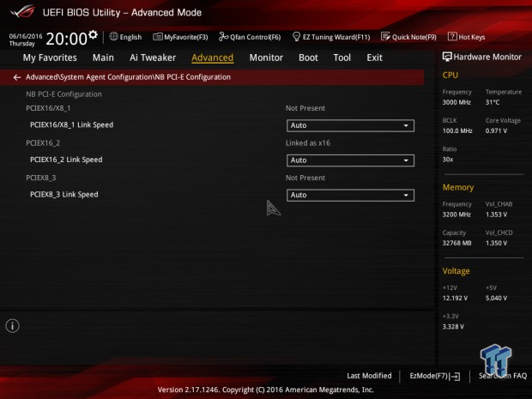Click the MyFavorite(F3) label
532x399 pixels.
(186, 37)
